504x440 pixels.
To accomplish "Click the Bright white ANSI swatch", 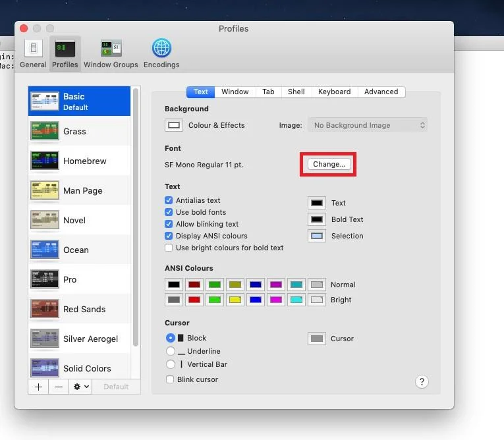I will coord(317,300).
